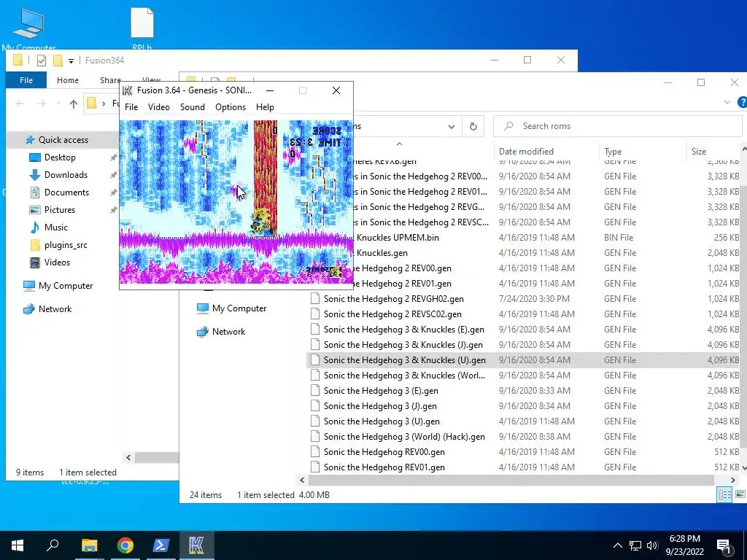This screenshot has height=560, width=747.
Task: Select Sonic the Hedgehog 3 (J).gen
Action: [524, 406]
